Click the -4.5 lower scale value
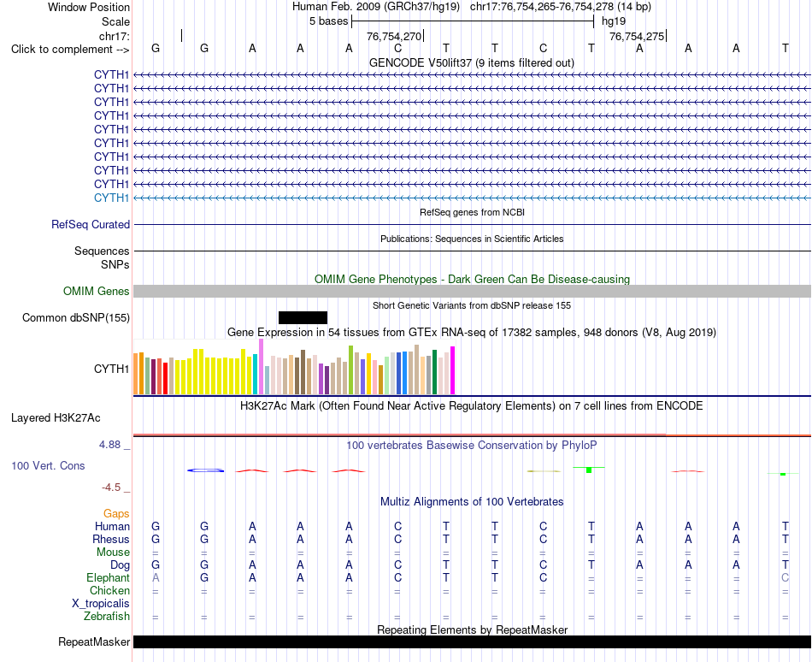The image size is (812, 662). point(111,487)
